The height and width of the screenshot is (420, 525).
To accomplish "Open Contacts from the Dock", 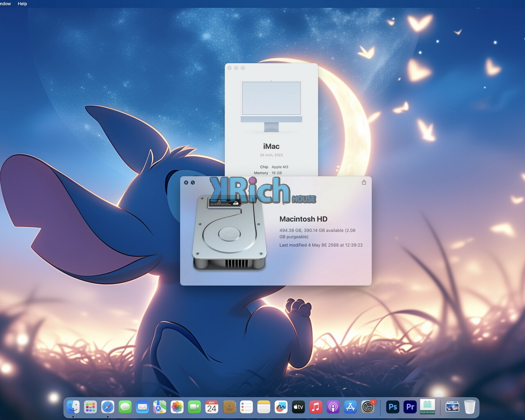I will tap(229, 407).
